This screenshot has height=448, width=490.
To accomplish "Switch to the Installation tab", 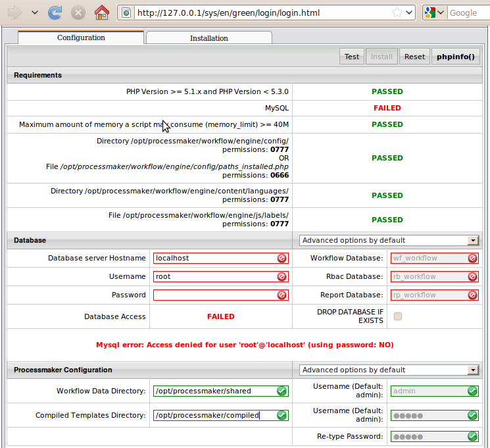I will pyautogui.click(x=208, y=38).
